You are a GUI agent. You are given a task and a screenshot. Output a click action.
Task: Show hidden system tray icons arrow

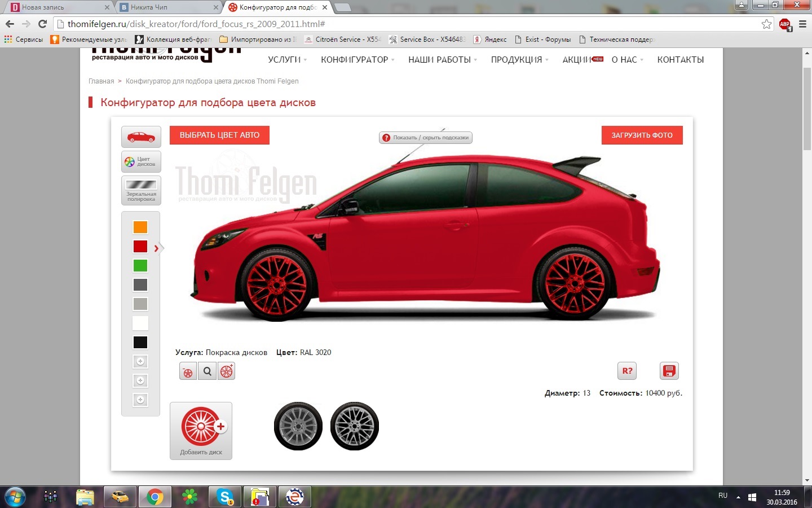(738, 497)
